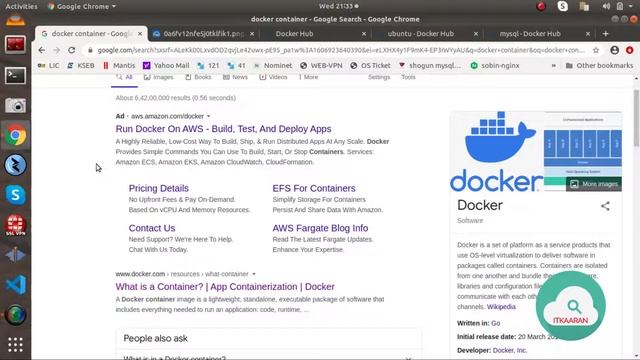640x360 pixels.
Task: Open a new tab with plus button
Action: [605, 34]
